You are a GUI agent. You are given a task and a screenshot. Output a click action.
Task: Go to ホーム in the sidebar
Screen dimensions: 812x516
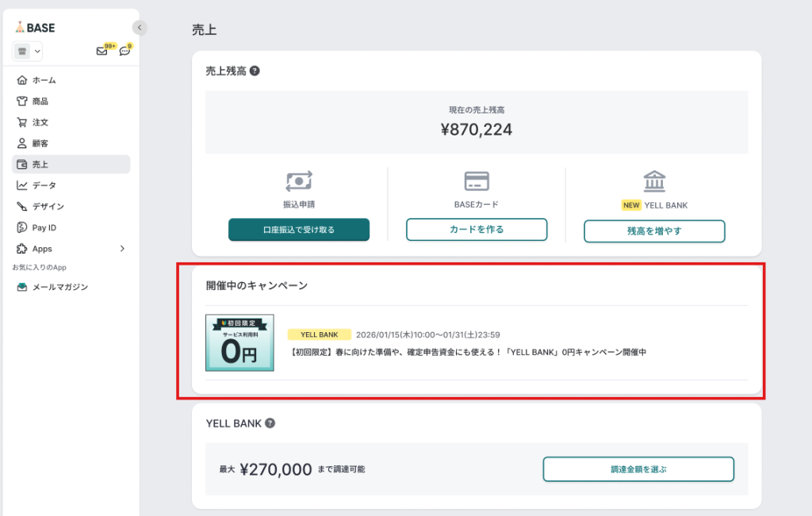(44, 80)
